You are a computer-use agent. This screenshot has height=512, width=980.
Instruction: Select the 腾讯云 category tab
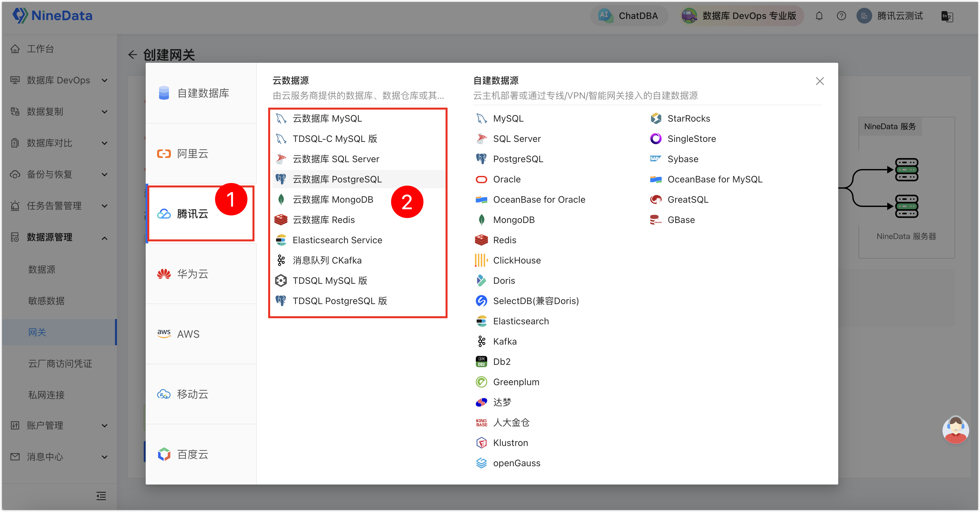(201, 214)
